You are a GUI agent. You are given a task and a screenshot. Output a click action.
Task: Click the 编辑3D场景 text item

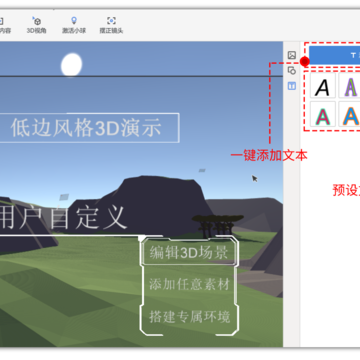click(x=189, y=252)
